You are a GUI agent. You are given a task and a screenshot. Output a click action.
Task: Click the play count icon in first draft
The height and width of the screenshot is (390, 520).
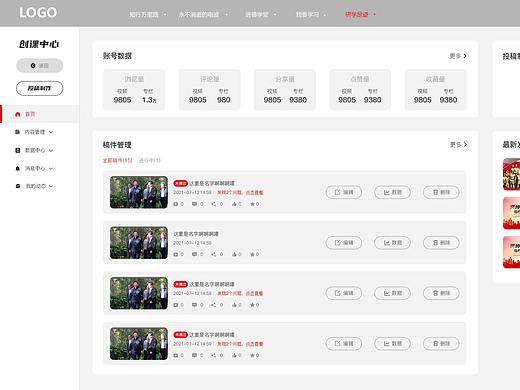176,204
